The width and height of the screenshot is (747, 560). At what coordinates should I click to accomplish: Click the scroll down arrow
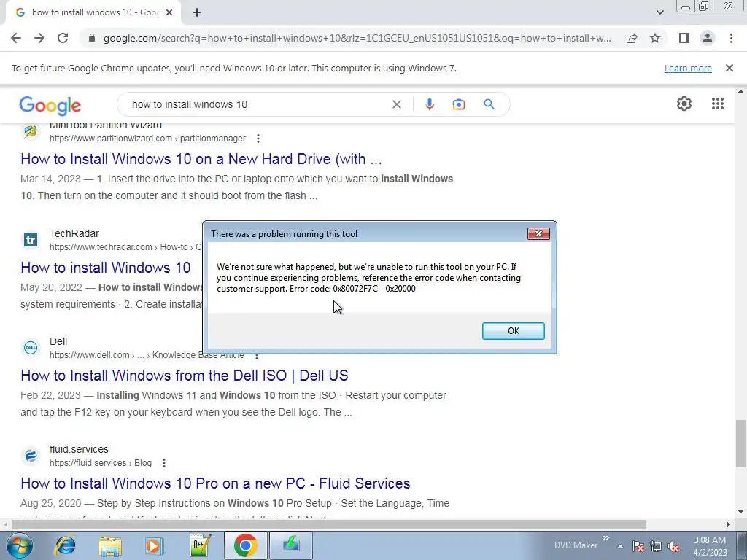(740, 512)
